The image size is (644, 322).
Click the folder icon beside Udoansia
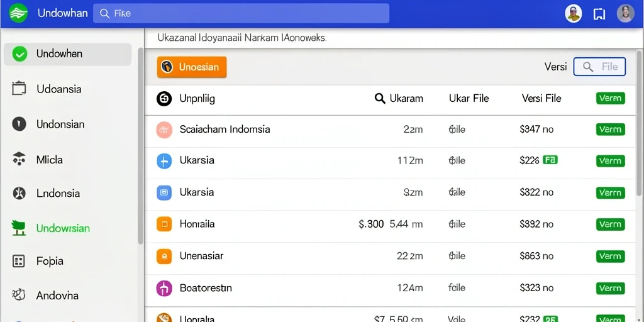point(19,89)
